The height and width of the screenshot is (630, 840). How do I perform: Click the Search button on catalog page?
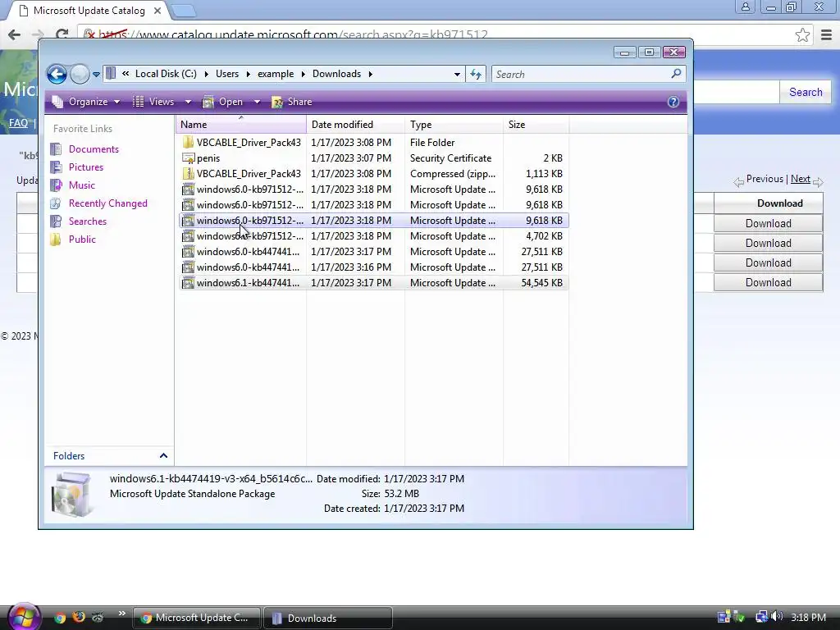[806, 92]
